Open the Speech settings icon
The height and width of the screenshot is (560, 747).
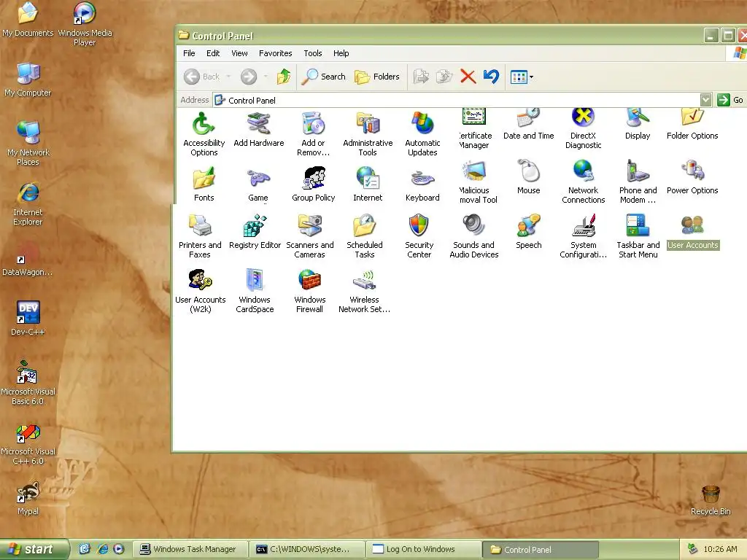(528, 231)
